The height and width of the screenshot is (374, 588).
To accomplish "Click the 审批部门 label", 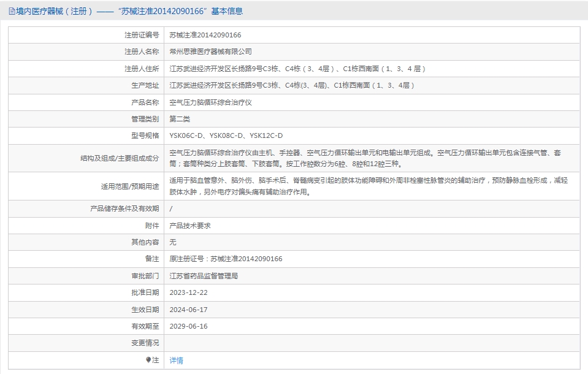I will [x=145, y=276].
